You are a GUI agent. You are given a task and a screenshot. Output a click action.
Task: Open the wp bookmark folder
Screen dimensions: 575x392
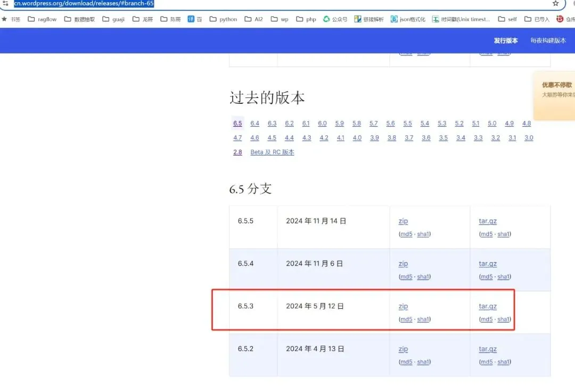coord(280,19)
